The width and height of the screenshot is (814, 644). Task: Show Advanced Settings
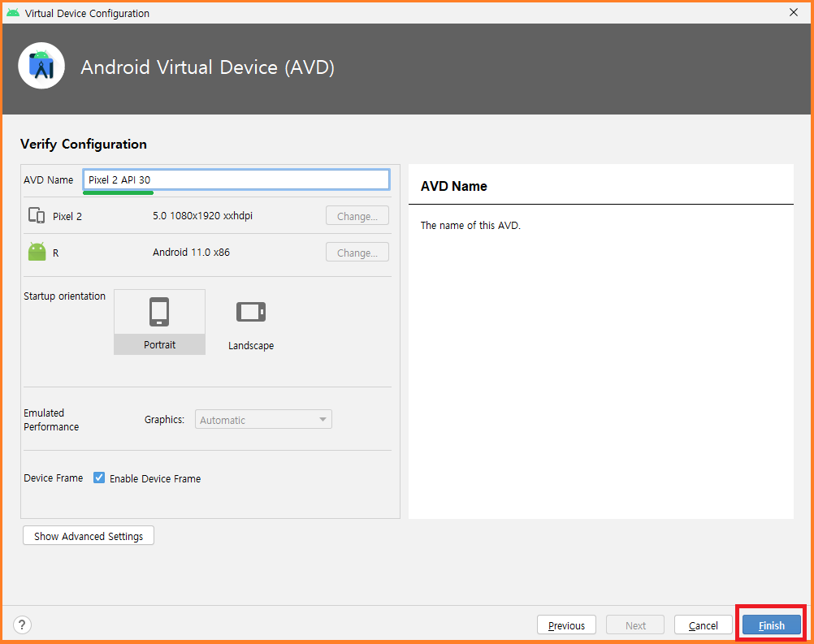[89, 535]
